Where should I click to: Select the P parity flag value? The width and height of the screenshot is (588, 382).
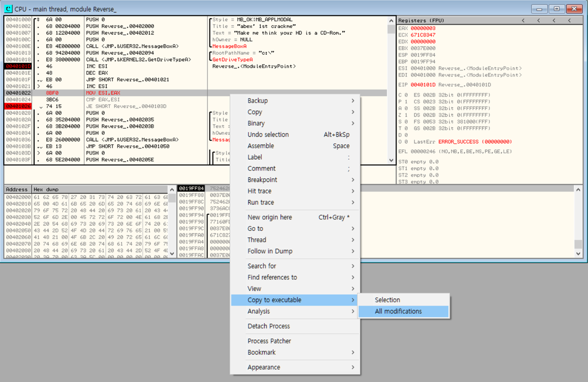pos(406,102)
